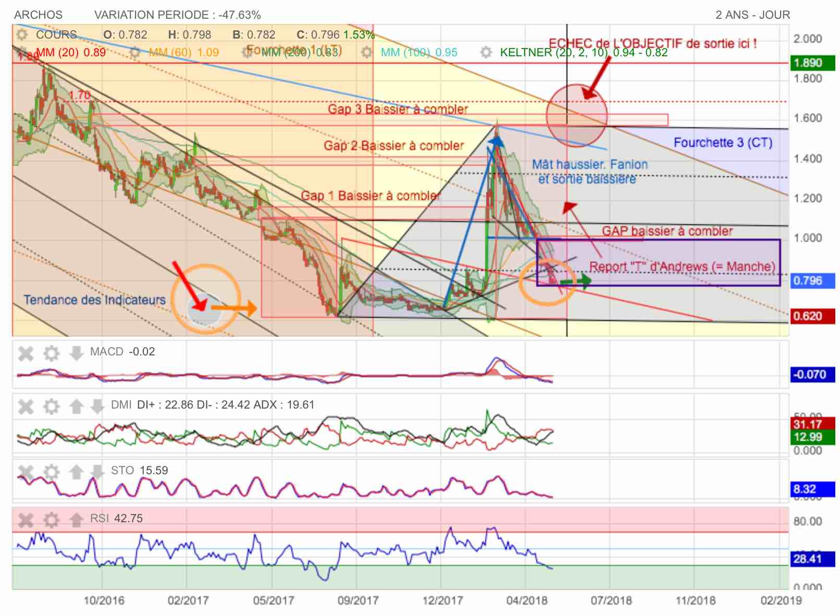This screenshot has height=616, width=840.
Task: Move the RSI panel up
Action: pos(76,519)
